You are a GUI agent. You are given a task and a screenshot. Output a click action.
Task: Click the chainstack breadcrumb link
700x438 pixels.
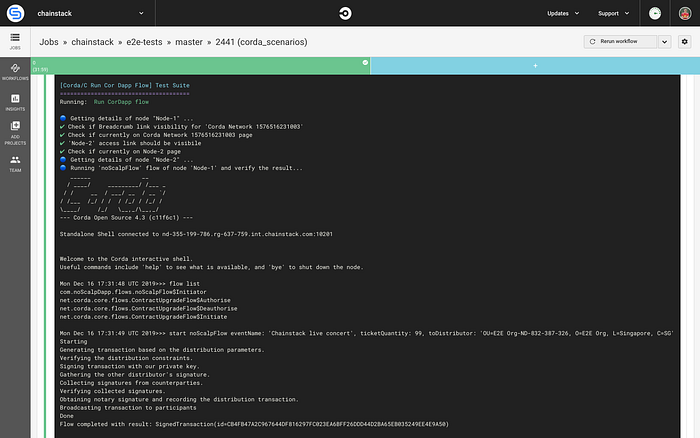tap(92, 42)
